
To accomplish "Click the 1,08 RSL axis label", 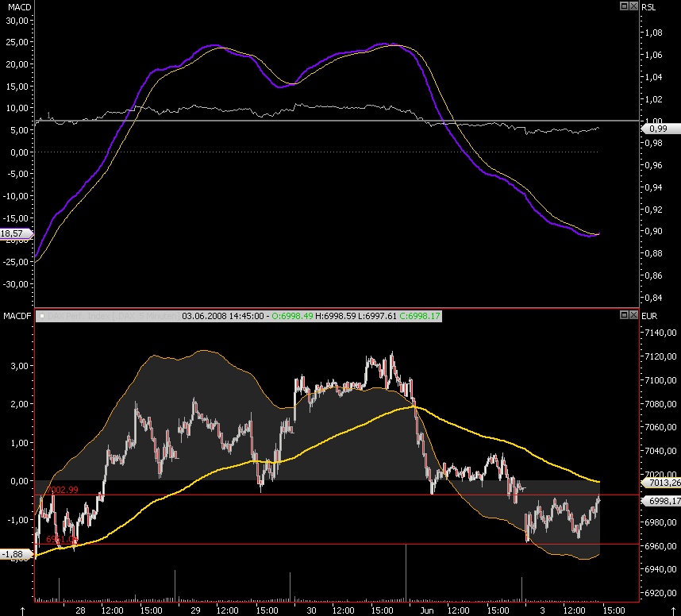I will tap(654, 33).
